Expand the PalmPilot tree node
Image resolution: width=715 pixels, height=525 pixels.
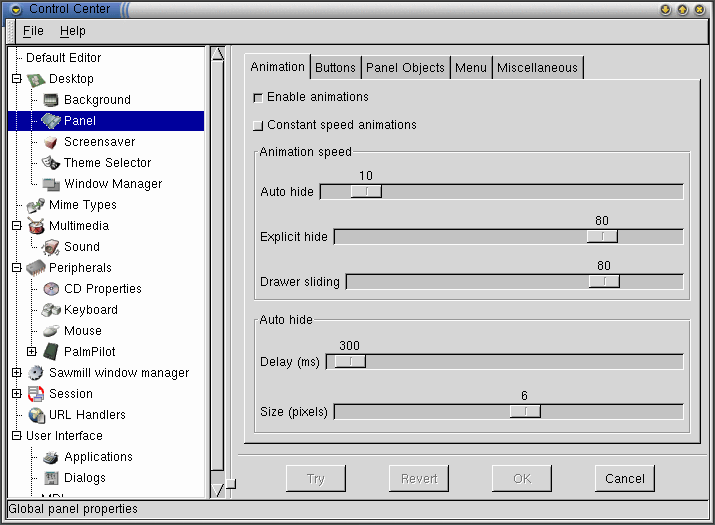31,351
